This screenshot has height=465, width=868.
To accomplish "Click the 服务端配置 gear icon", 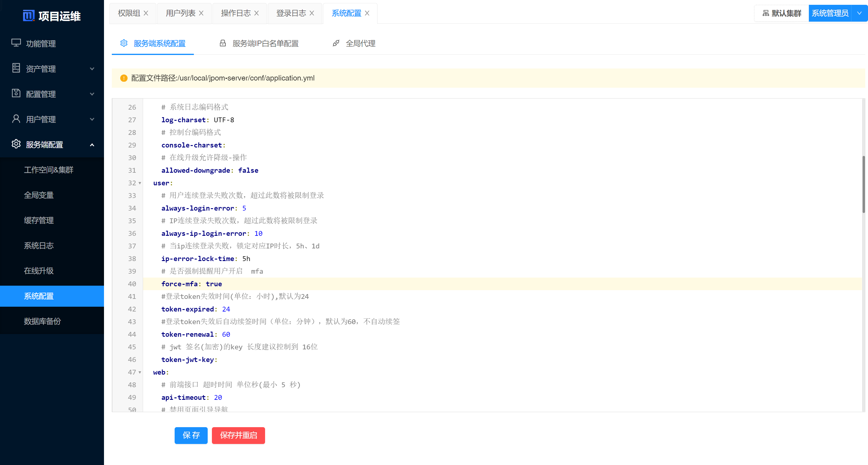I will 16,144.
